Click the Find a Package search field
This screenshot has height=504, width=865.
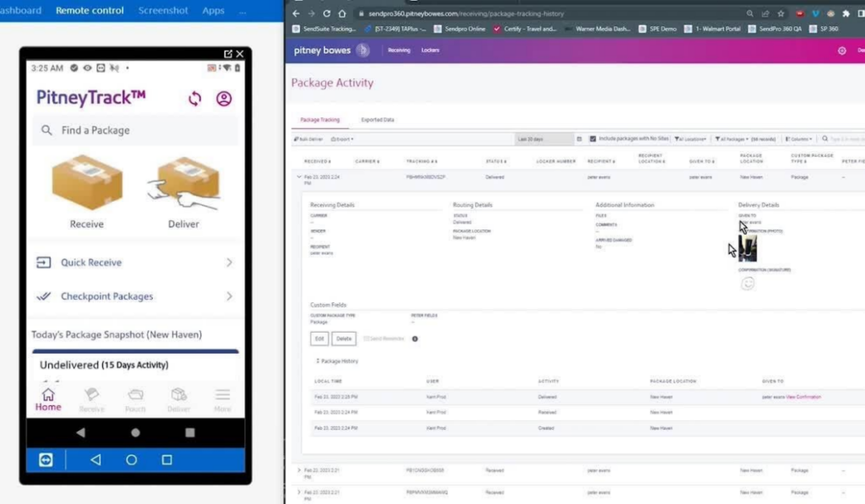click(x=135, y=130)
